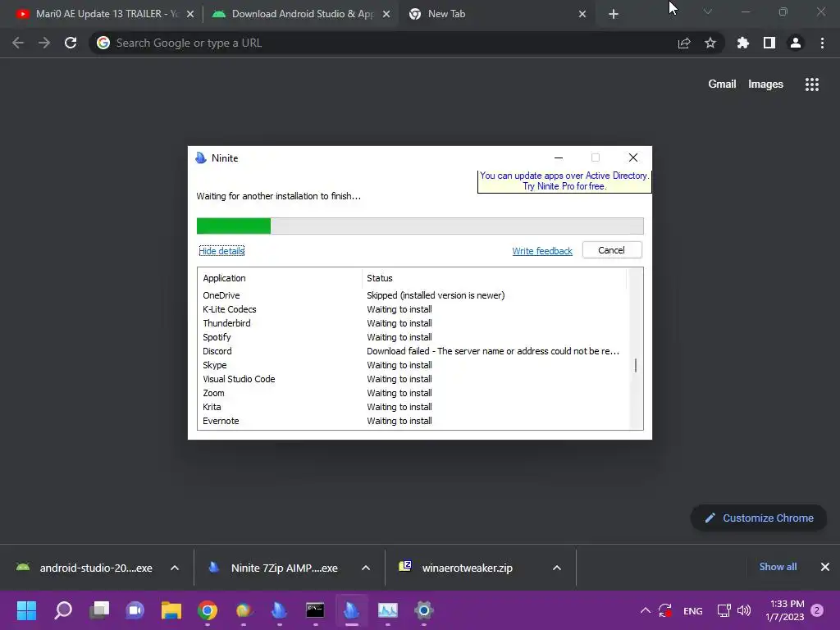Expand Ninite exe download options chevron
The height and width of the screenshot is (630, 840).
(x=366, y=568)
